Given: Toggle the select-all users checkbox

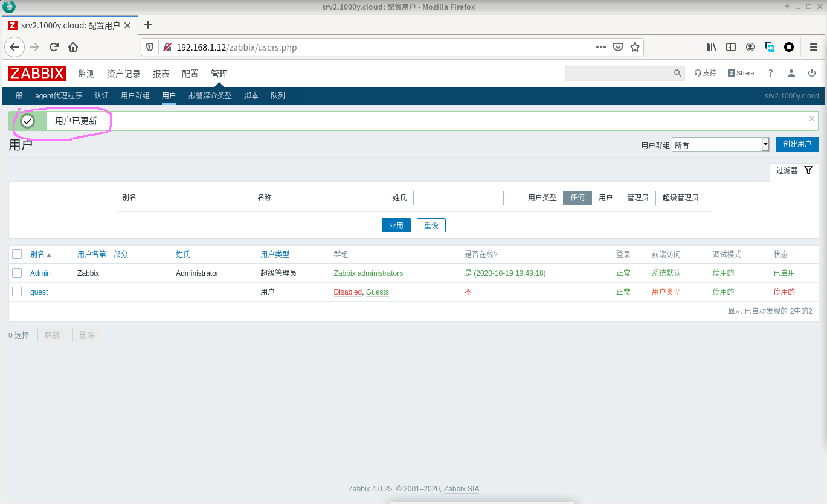Looking at the screenshot, I should [x=17, y=254].
